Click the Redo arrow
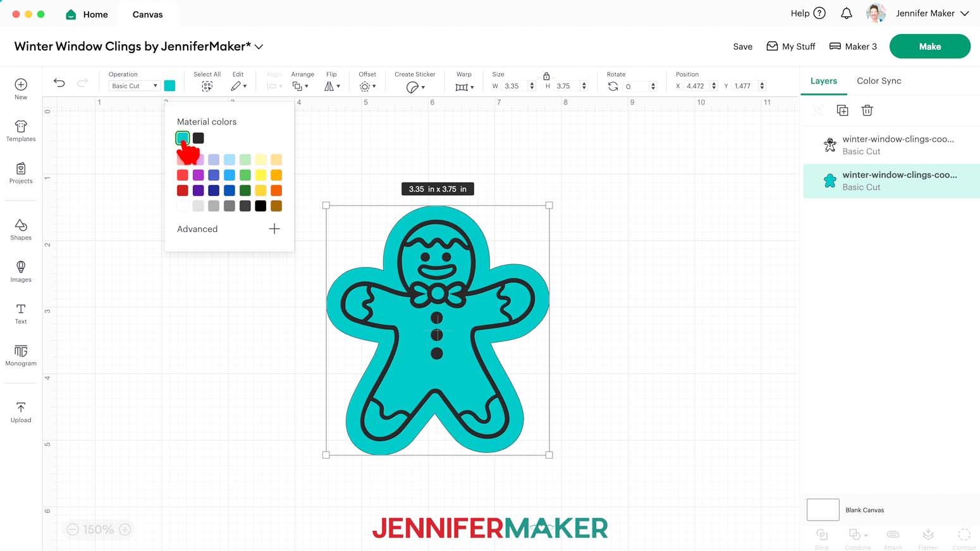Screen dimensions: 980x551 tap(82, 83)
